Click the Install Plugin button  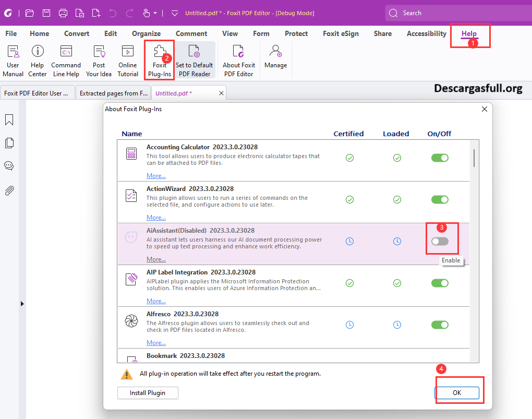point(148,393)
